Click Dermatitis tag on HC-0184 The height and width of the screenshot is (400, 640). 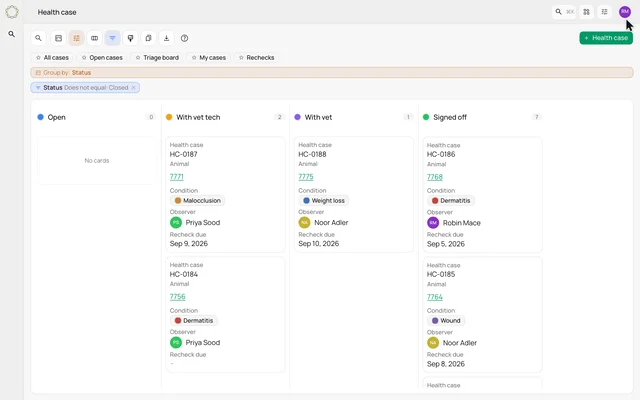click(194, 320)
